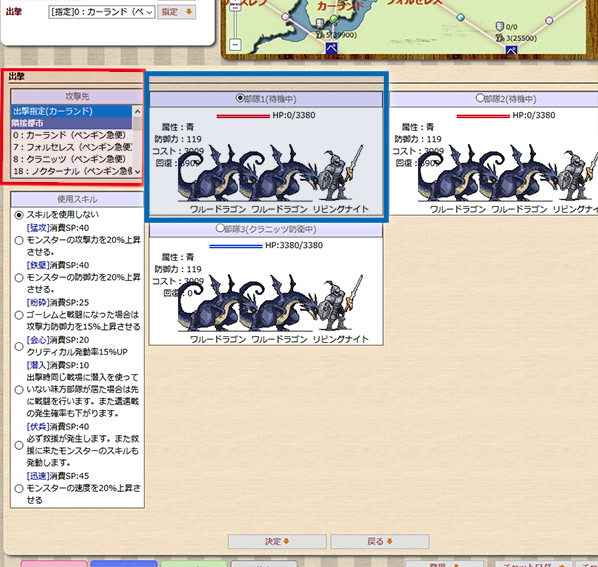Click the blue flag marker below 3(25500)
The image size is (598, 567).
tap(511, 50)
